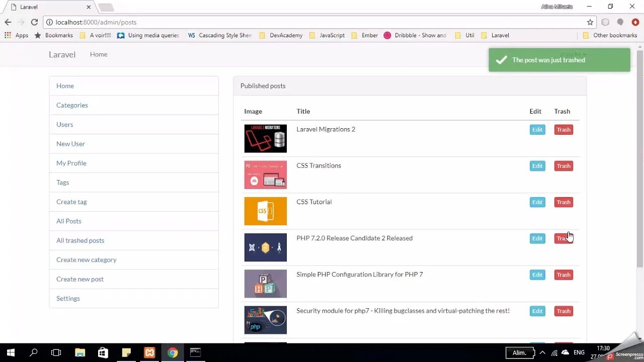Viewport: 644px width, 362px height.
Task: Bookmark this page with star icon
Action: 590,22
